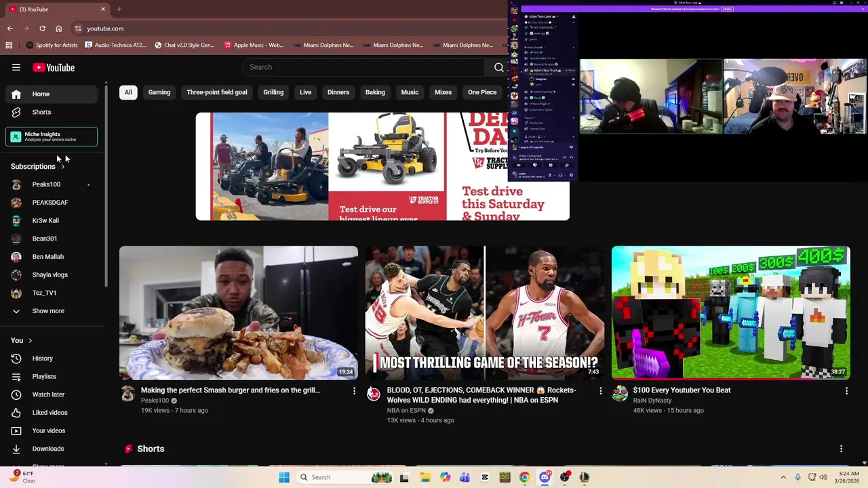Open Tez_TV1 subscription channel
868x488 pixels.
pos(53,293)
